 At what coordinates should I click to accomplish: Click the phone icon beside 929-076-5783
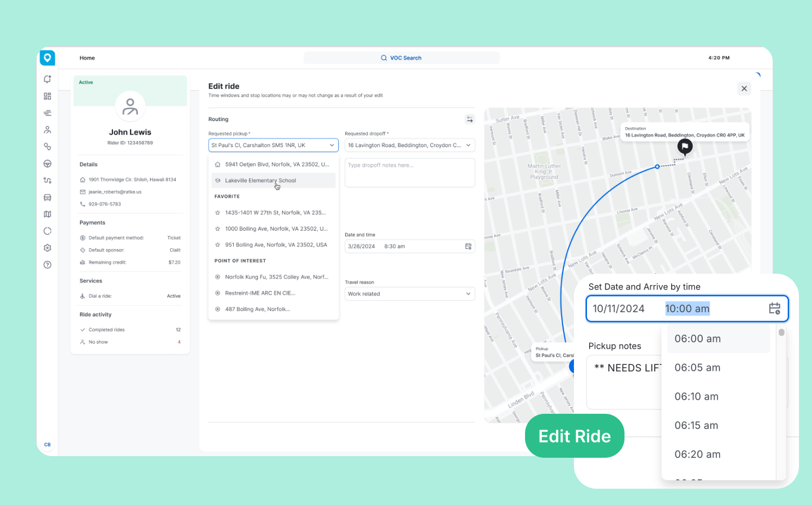(83, 204)
